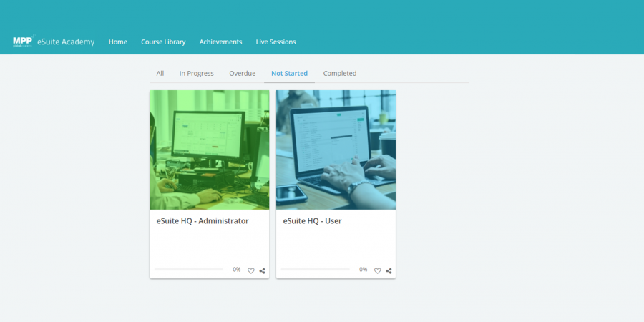View the Completed courses tab
The width and height of the screenshot is (644, 322).
tap(340, 74)
